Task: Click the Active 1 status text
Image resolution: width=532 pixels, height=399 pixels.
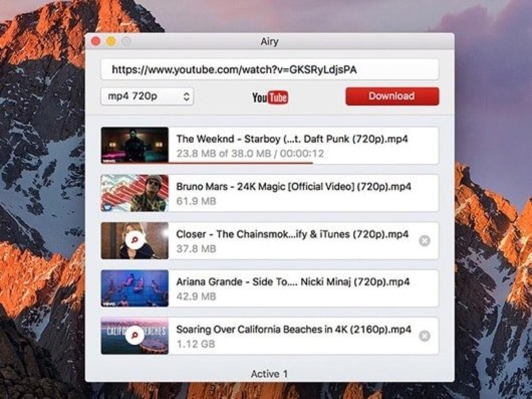Action: (x=270, y=374)
